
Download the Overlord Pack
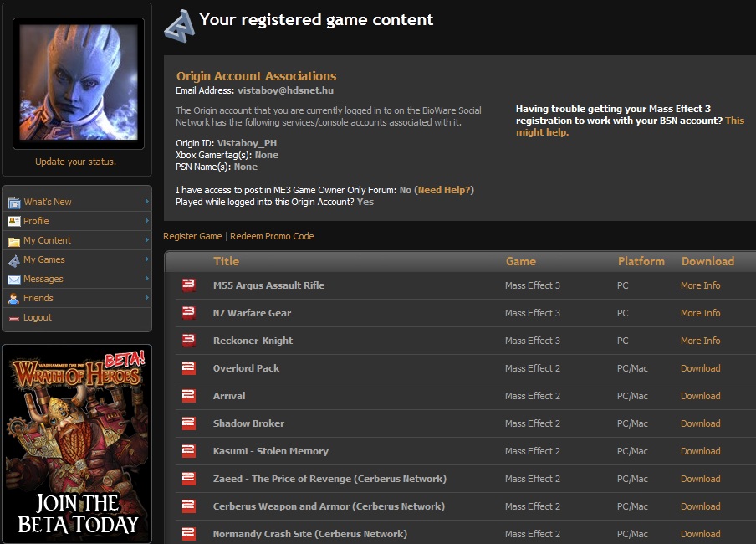point(701,368)
